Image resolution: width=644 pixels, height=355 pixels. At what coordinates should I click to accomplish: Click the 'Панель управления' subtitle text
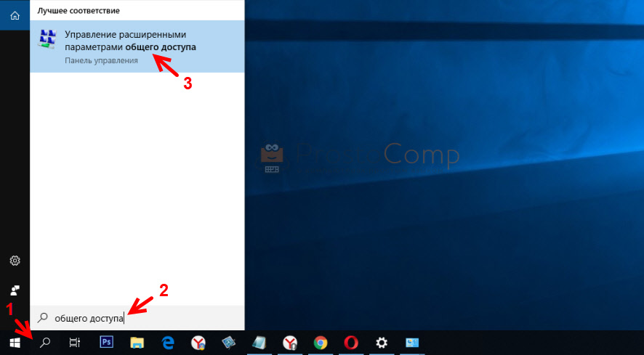(x=102, y=61)
